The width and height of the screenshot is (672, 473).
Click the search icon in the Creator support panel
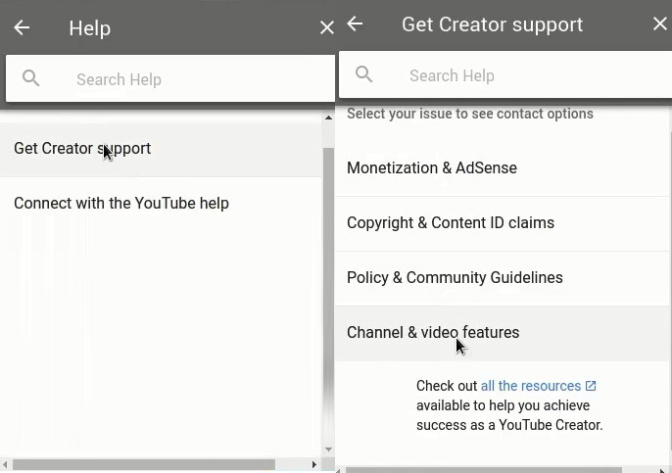(x=364, y=75)
